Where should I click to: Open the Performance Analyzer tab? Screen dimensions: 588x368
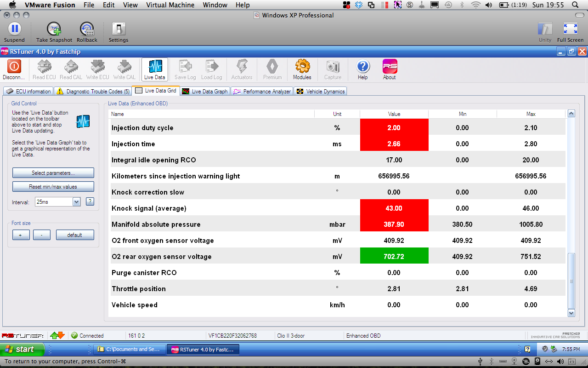[262, 91]
